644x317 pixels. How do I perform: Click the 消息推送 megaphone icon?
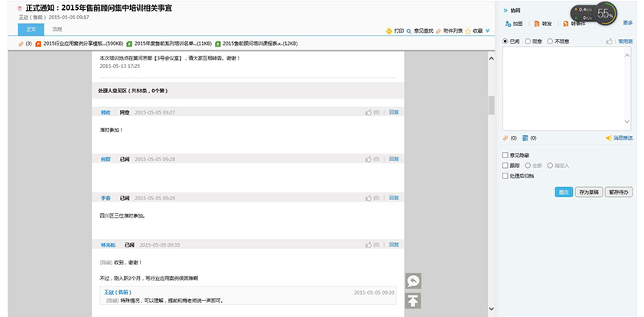tap(609, 138)
